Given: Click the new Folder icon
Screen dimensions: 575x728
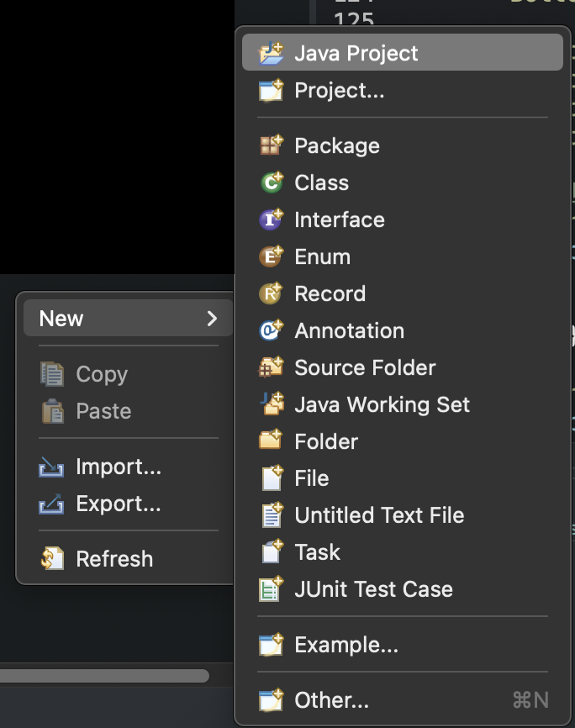Looking at the screenshot, I should click(x=272, y=441).
